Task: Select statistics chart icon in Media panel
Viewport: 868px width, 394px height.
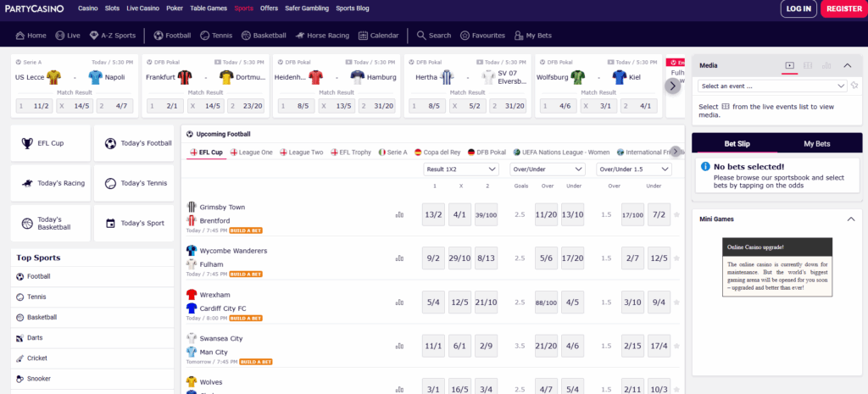Action: pyautogui.click(x=826, y=65)
